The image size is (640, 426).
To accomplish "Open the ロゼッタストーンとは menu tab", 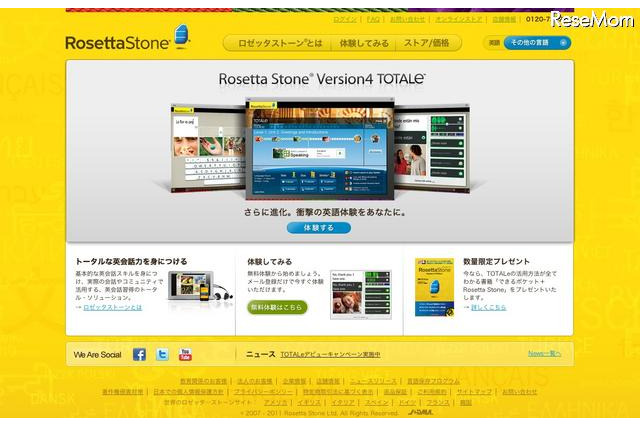I will pos(280,43).
